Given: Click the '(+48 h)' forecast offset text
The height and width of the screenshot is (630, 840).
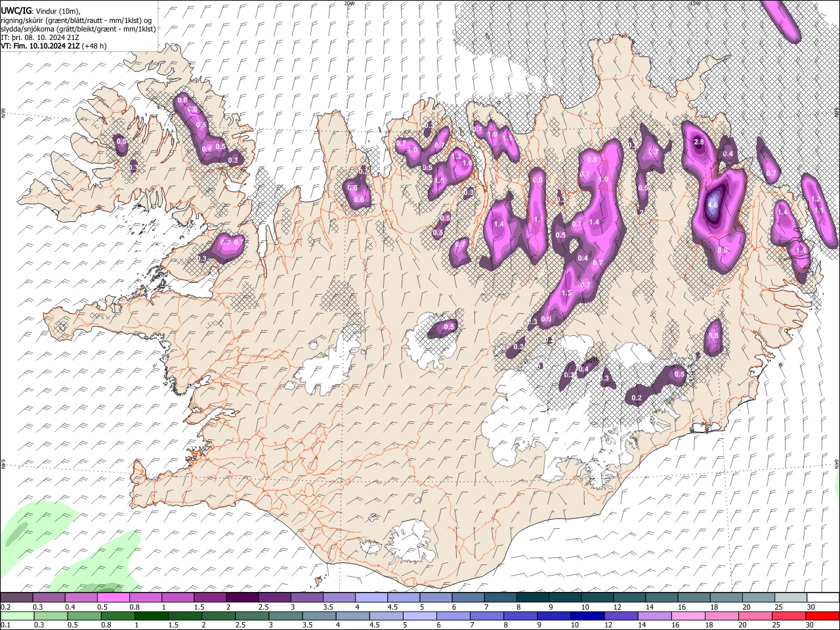Looking at the screenshot, I should [x=94, y=46].
